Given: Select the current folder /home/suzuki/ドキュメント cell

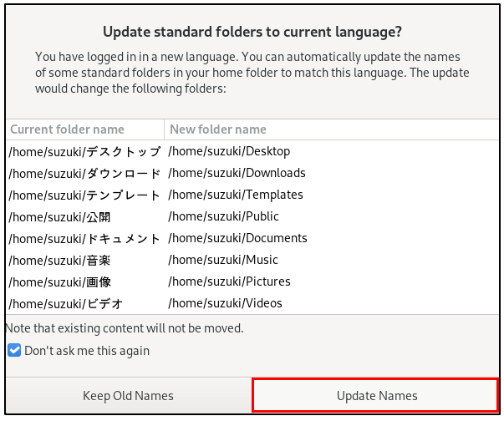Looking at the screenshot, I should point(84,238).
